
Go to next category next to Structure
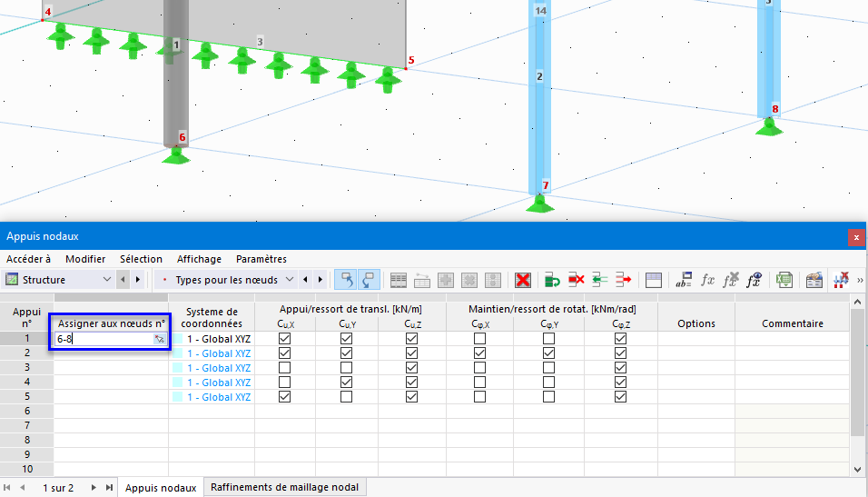138,280
